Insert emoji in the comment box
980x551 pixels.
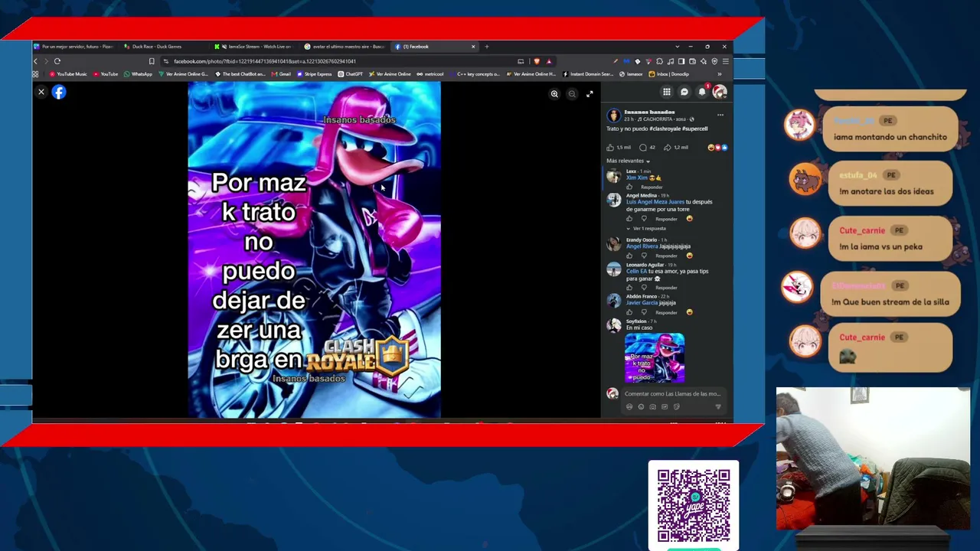[x=641, y=407]
